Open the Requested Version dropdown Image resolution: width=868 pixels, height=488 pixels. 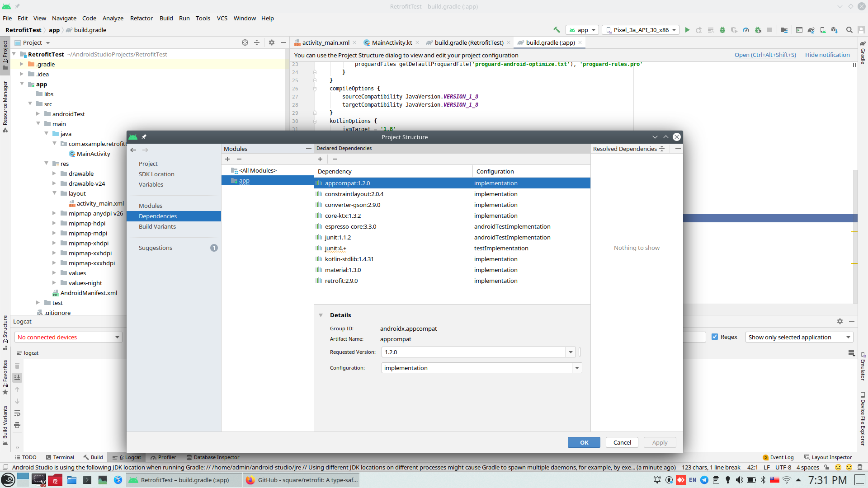[x=571, y=352]
